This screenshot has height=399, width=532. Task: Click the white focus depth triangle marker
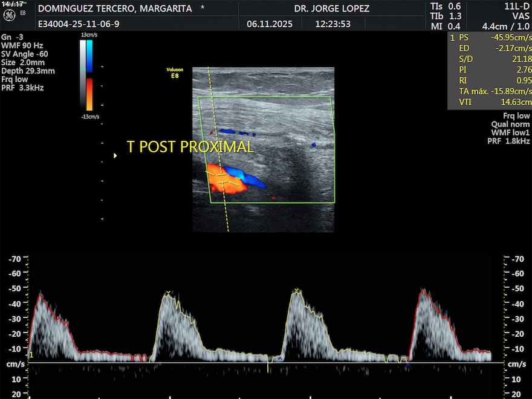point(115,155)
